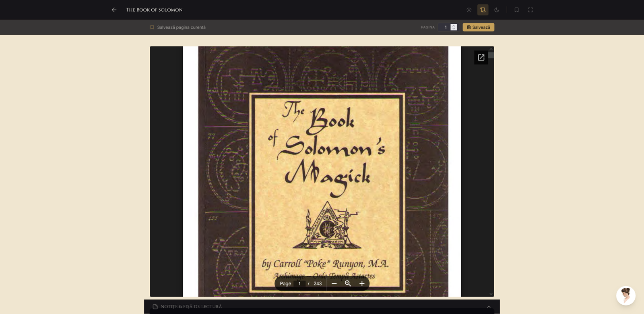Image resolution: width=644 pixels, height=314 pixels.
Task: Click the note icon in Notițe panel
Action: pyautogui.click(x=155, y=307)
